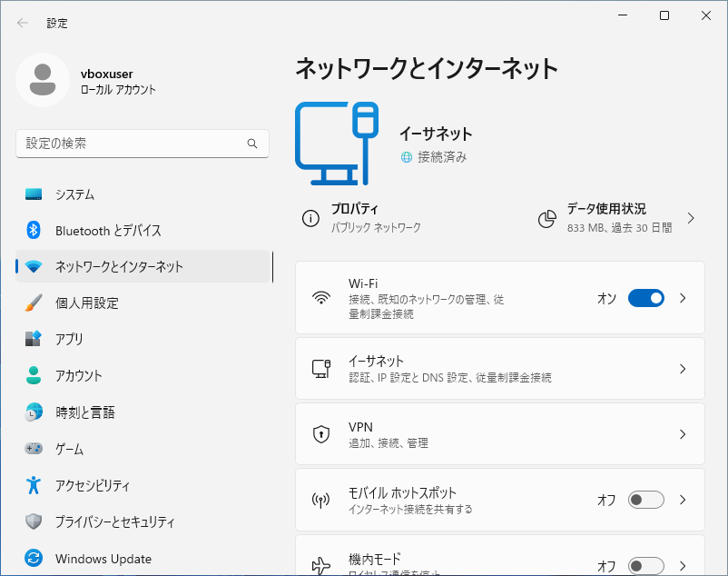Maximize the settings window
Image resolution: width=728 pixels, height=576 pixels.
[664, 15]
